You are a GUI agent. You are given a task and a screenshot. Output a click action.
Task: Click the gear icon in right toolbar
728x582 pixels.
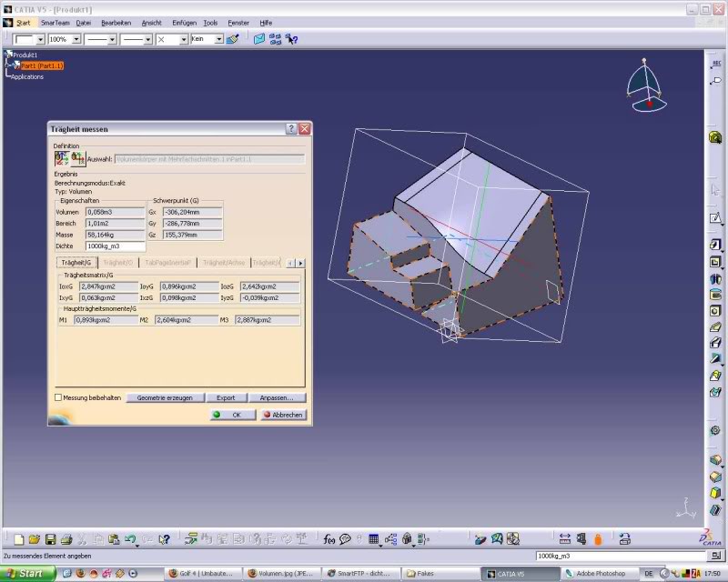tap(715, 430)
